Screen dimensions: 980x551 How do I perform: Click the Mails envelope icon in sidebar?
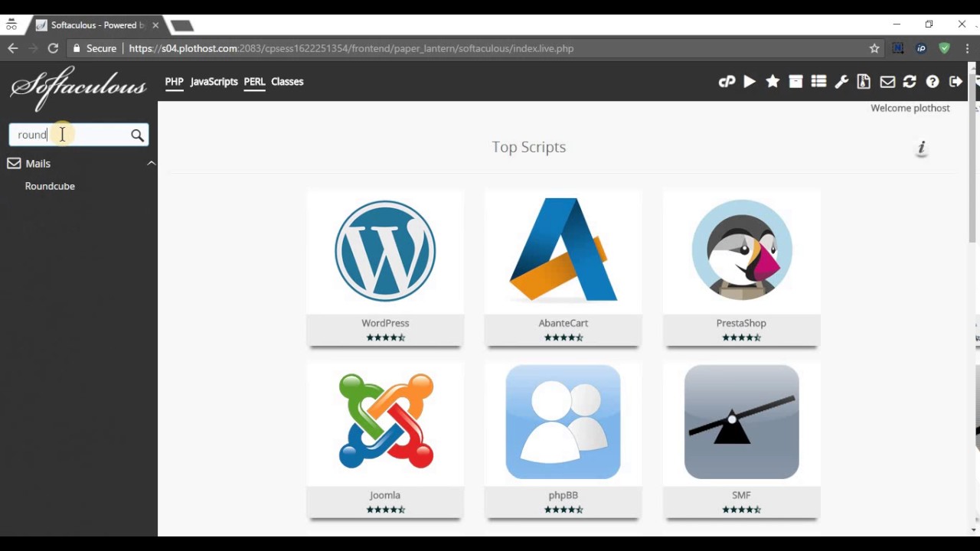pyautogui.click(x=14, y=163)
